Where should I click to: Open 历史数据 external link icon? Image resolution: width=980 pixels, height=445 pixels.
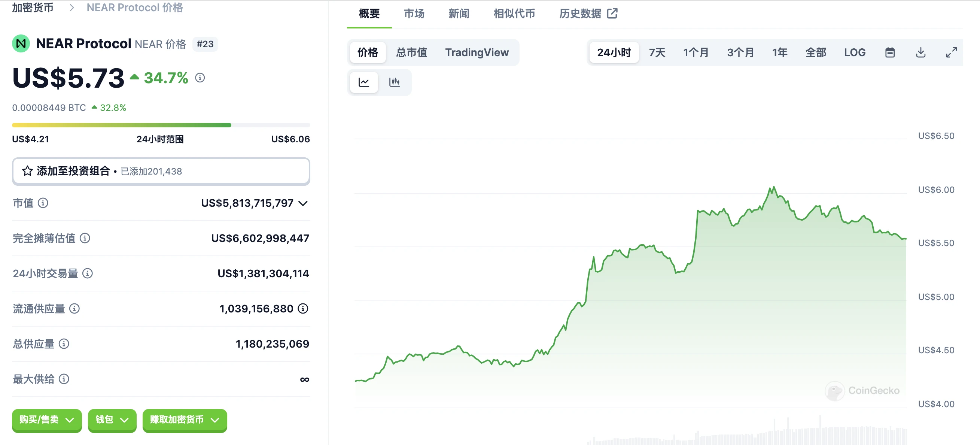pos(612,13)
